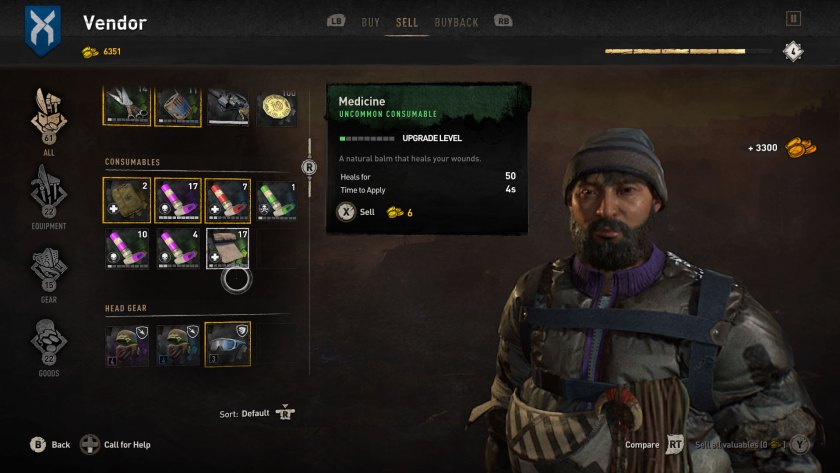Click the Back button
This screenshot has width=840, height=473.
pos(50,445)
